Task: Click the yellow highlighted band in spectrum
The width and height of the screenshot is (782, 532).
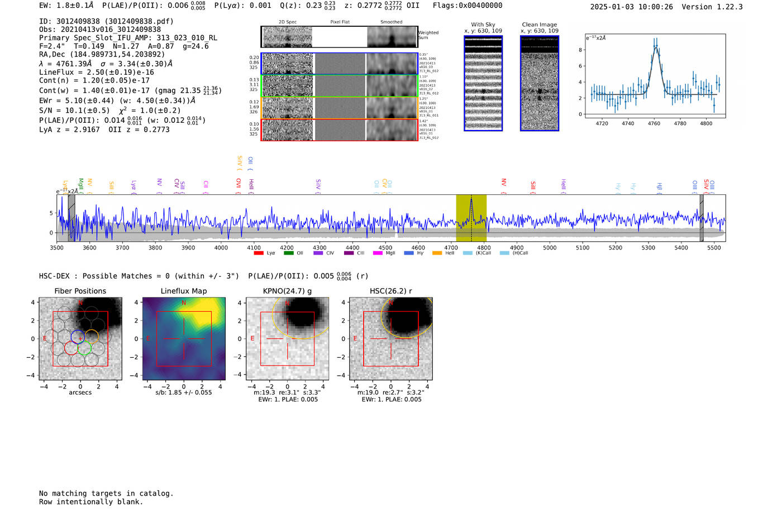Action: point(471,218)
